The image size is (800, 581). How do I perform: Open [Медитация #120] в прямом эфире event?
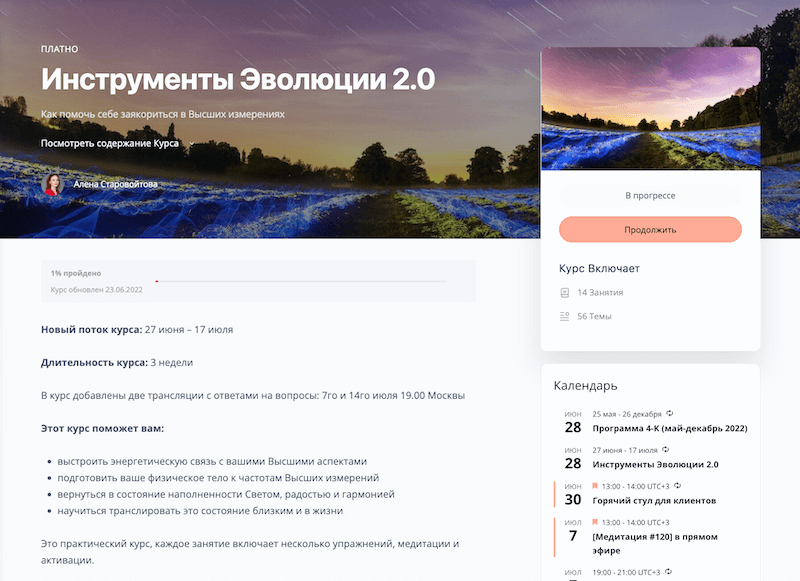pyautogui.click(x=655, y=544)
